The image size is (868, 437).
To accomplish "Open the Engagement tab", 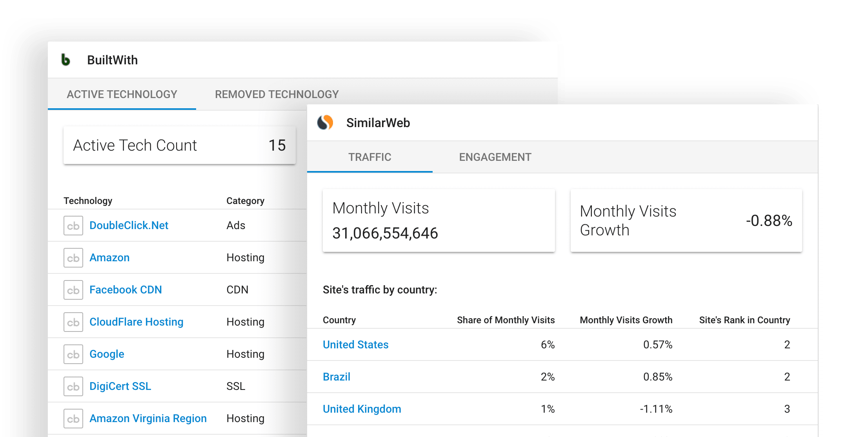I will tap(495, 157).
